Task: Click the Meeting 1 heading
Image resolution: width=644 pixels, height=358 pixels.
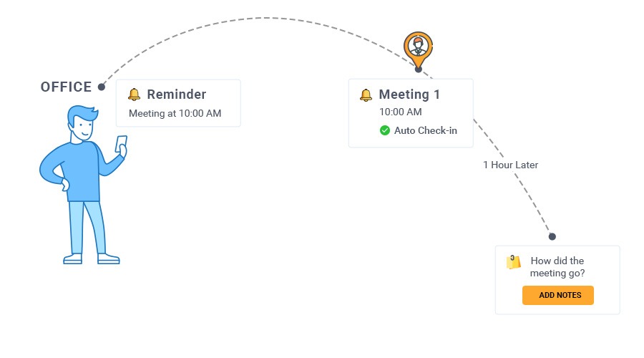Action: [409, 94]
